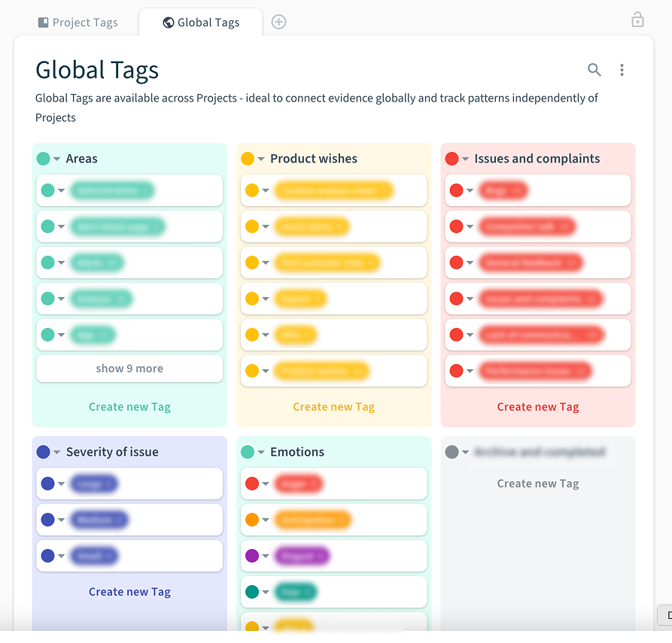Open the search for Global Tags
This screenshot has width=672, height=643.
tap(594, 70)
